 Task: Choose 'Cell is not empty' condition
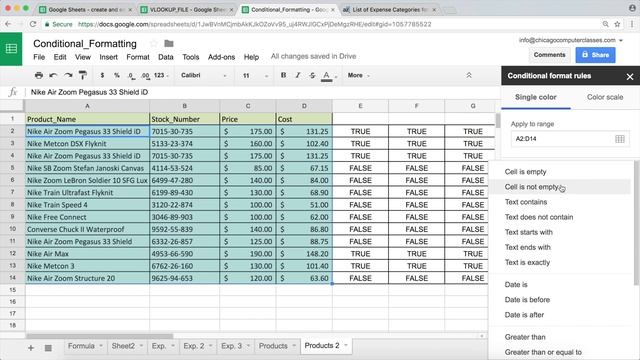pos(561,187)
